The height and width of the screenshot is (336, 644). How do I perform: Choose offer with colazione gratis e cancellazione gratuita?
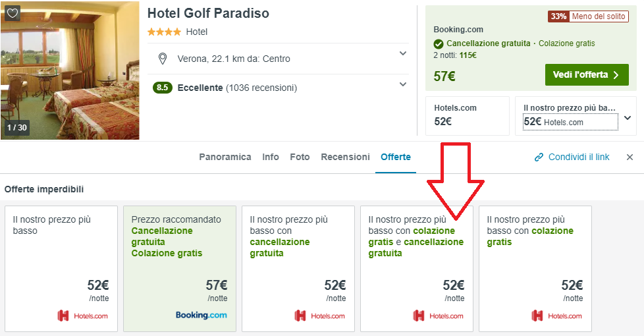pos(416,268)
